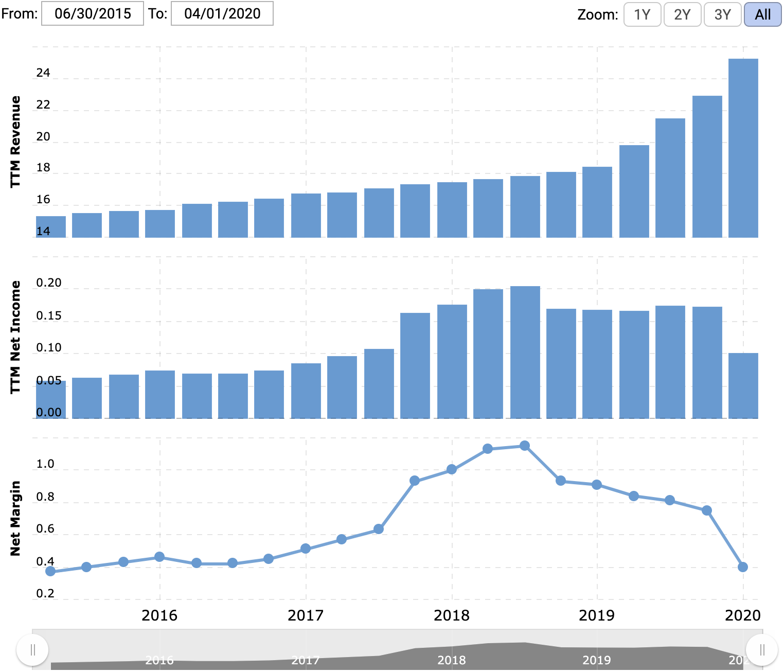Viewport: 784px width, 672px height.
Task: Click the 2018 x-axis label
Action: click(452, 615)
